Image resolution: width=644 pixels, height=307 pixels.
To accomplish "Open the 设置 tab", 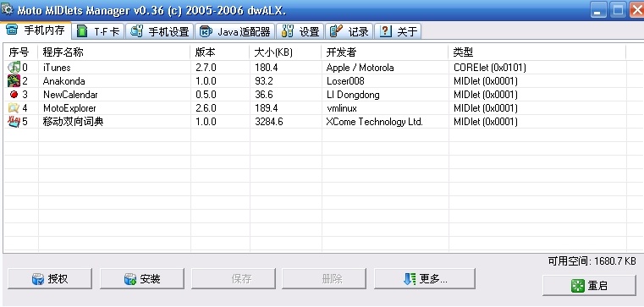I will [x=300, y=31].
